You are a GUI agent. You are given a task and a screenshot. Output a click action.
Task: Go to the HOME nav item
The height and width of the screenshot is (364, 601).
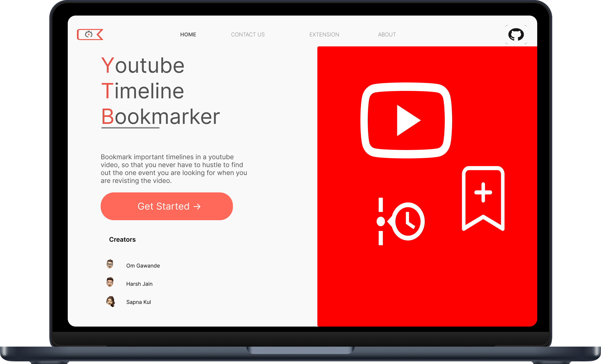point(188,35)
